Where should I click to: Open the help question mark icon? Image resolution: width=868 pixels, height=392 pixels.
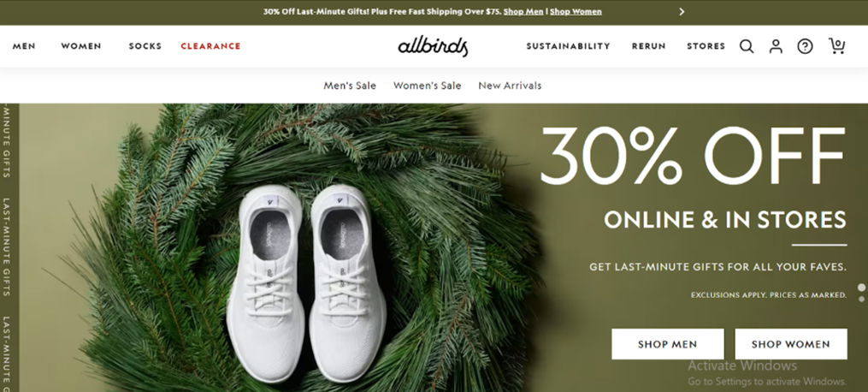805,46
